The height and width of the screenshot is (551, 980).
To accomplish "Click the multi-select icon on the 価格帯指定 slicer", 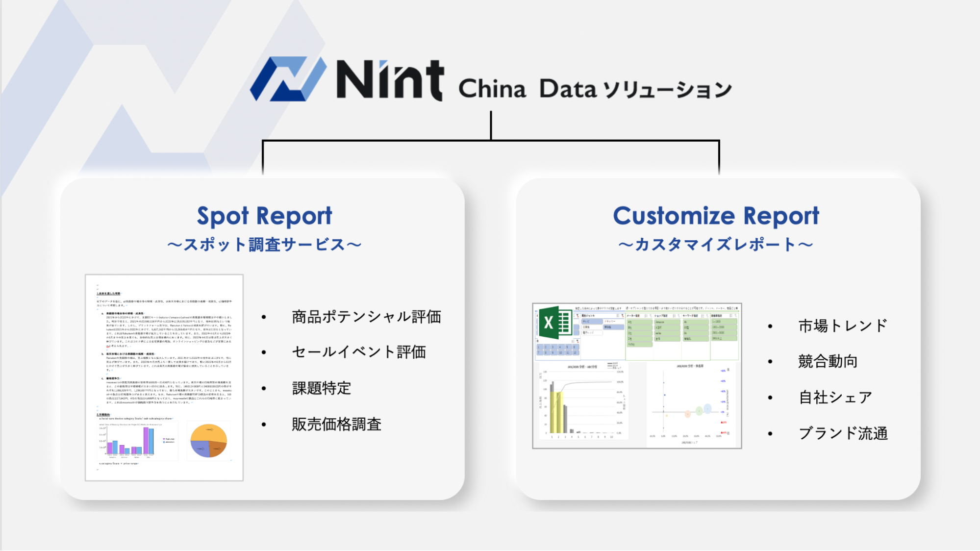I will [x=730, y=315].
